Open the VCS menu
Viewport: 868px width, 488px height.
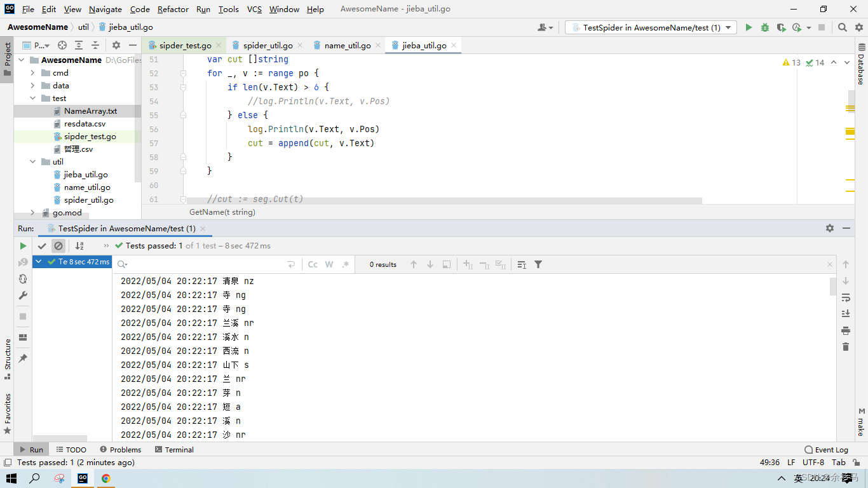point(254,9)
